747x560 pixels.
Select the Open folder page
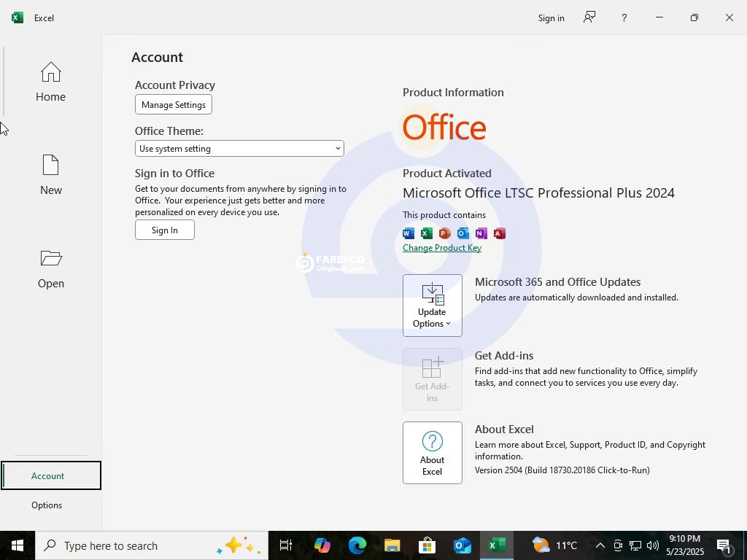pos(50,269)
